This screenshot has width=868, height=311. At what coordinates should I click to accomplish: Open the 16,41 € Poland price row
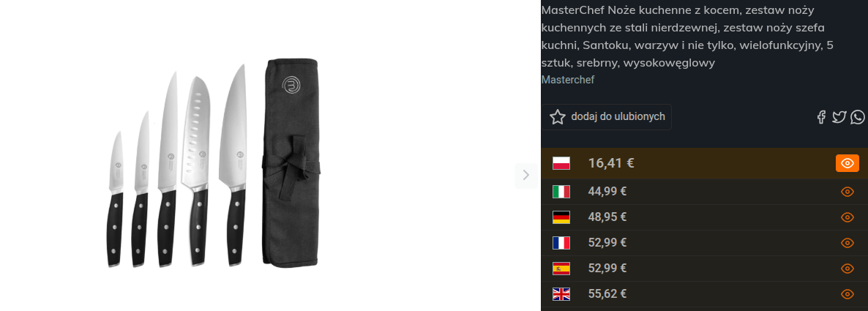(704, 163)
